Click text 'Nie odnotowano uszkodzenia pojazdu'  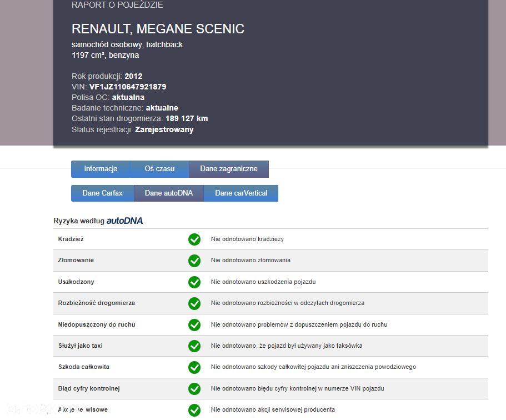(x=263, y=282)
